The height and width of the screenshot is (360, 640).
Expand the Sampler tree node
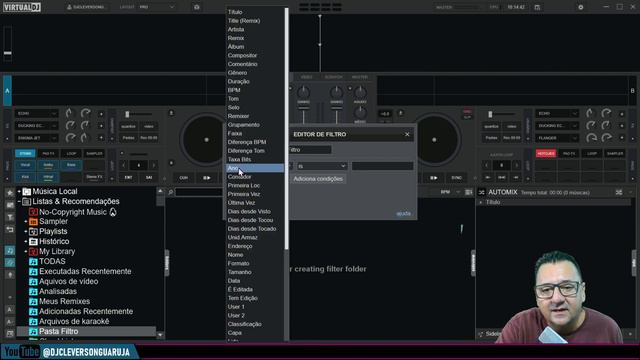(26, 222)
